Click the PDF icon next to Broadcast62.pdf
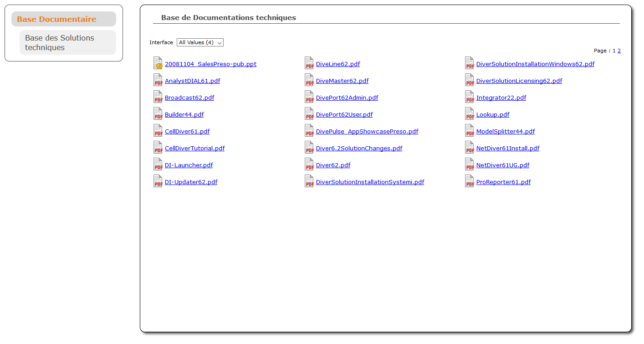The image size is (644, 344). pyautogui.click(x=158, y=97)
